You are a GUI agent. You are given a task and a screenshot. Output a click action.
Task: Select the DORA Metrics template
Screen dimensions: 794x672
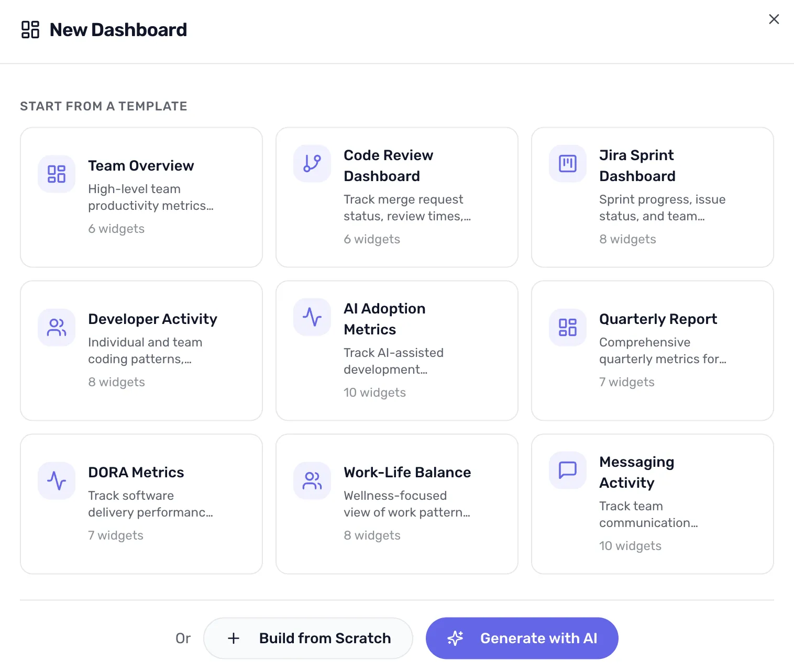tap(141, 503)
